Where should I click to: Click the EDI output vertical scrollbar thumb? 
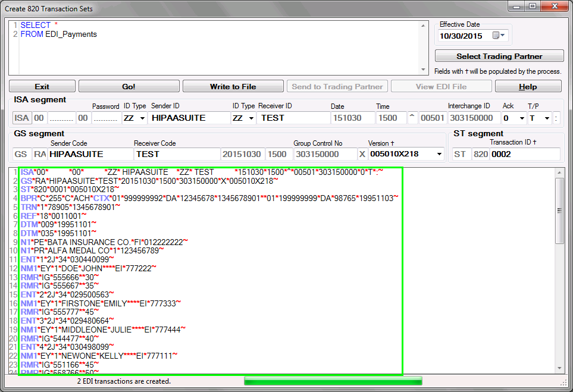click(559, 211)
